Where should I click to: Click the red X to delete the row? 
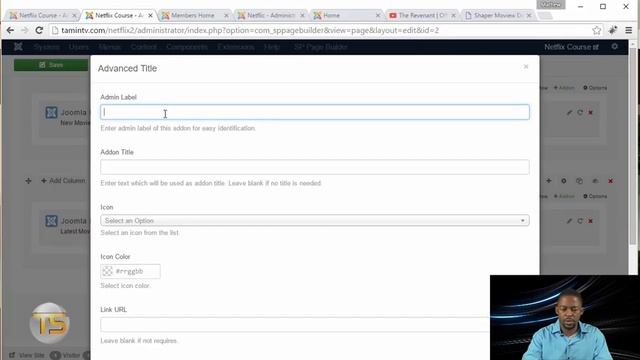pyautogui.click(x=611, y=181)
